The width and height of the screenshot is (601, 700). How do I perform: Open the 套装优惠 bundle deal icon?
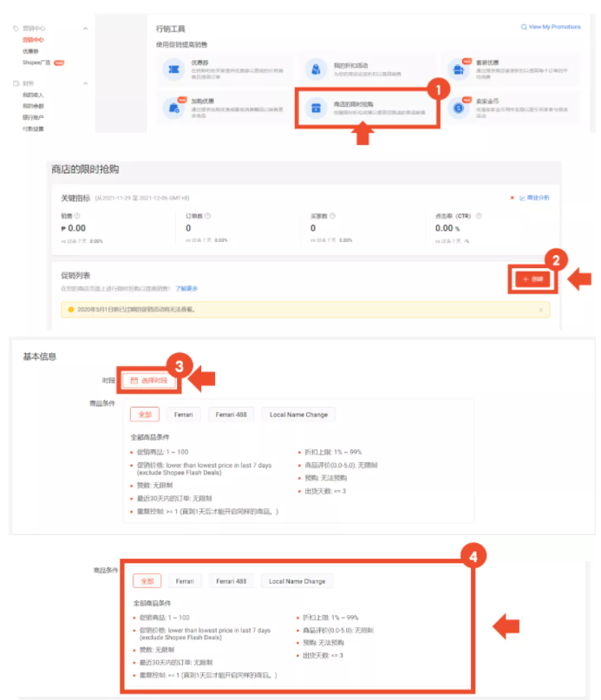(x=458, y=69)
